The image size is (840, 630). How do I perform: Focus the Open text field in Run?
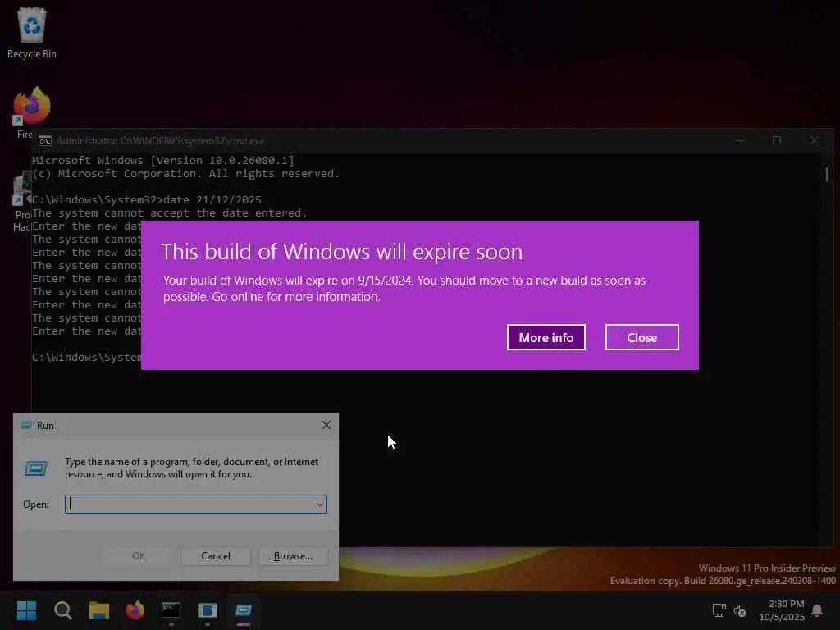tap(189, 504)
